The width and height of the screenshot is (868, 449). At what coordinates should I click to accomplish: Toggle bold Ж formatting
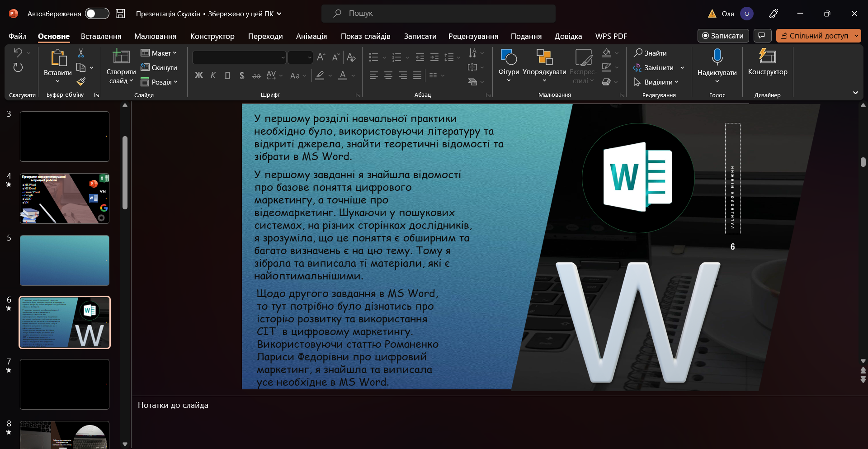199,76
